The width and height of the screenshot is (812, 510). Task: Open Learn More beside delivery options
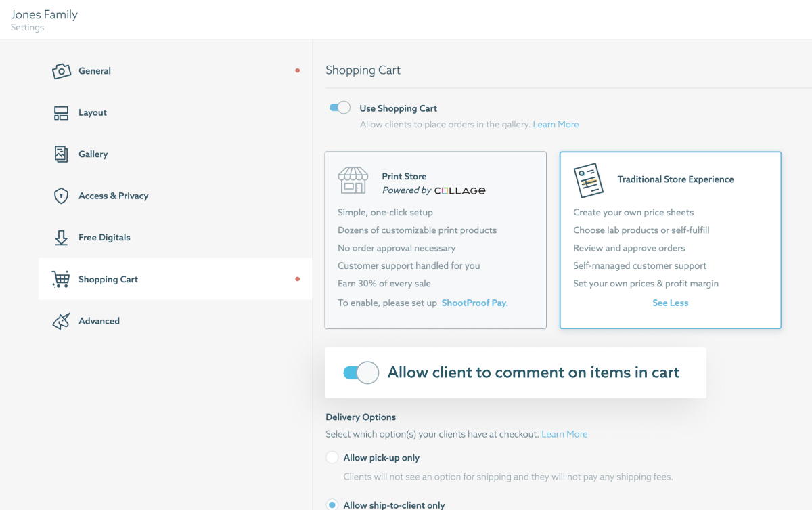pyautogui.click(x=564, y=433)
